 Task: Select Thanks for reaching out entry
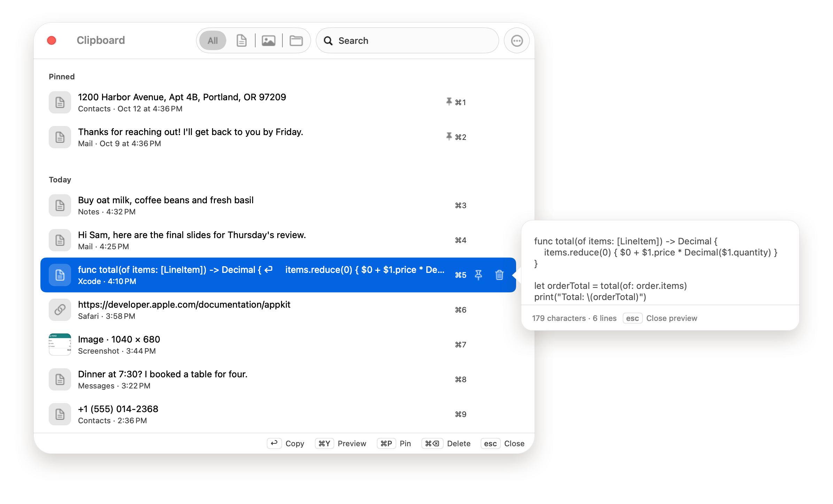click(278, 137)
